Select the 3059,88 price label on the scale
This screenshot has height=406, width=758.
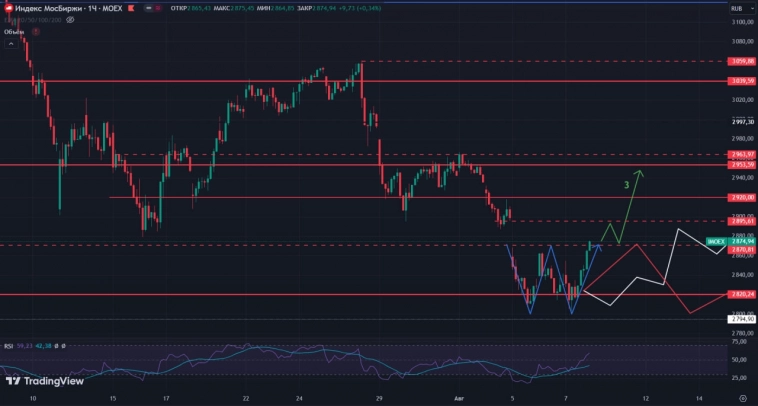click(x=743, y=61)
